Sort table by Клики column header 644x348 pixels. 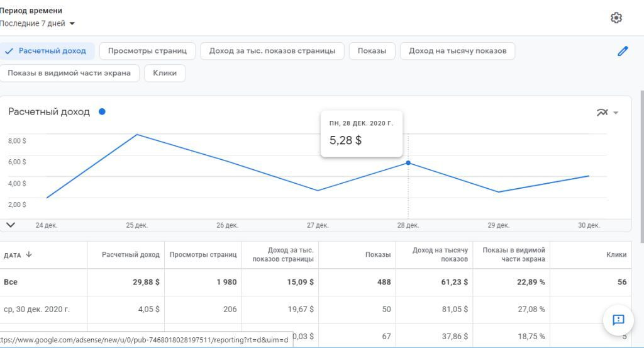[x=616, y=255]
